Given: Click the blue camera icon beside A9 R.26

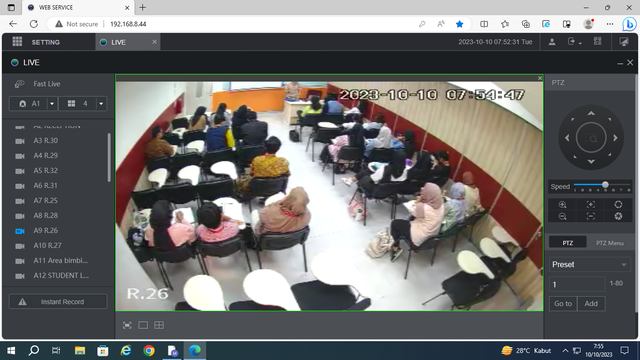Looking at the screenshot, I should pyautogui.click(x=20, y=231).
